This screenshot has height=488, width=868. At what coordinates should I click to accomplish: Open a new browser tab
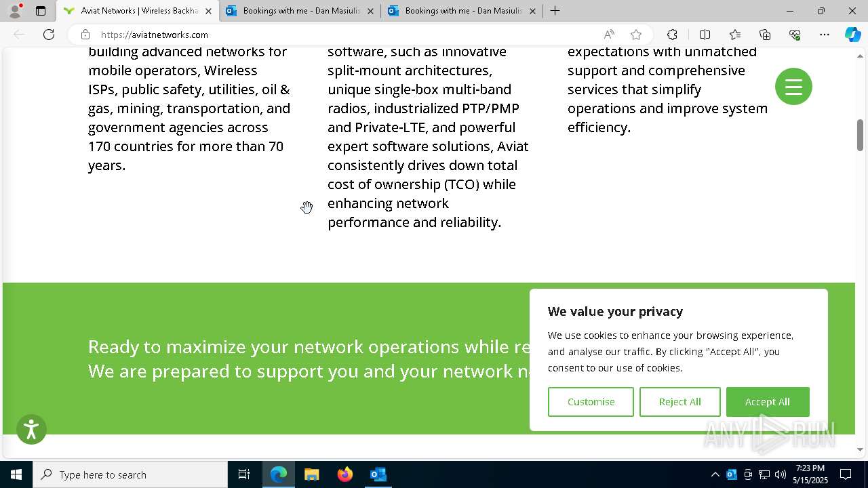coord(555,11)
